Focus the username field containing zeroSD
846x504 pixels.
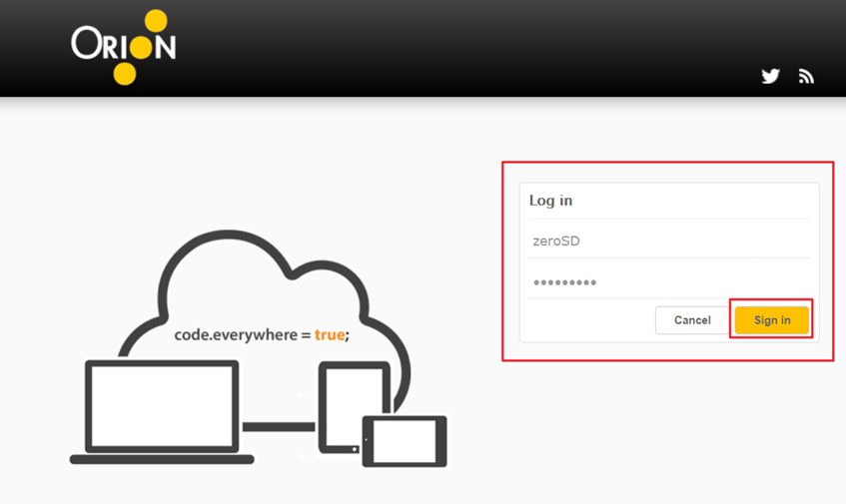tap(669, 241)
